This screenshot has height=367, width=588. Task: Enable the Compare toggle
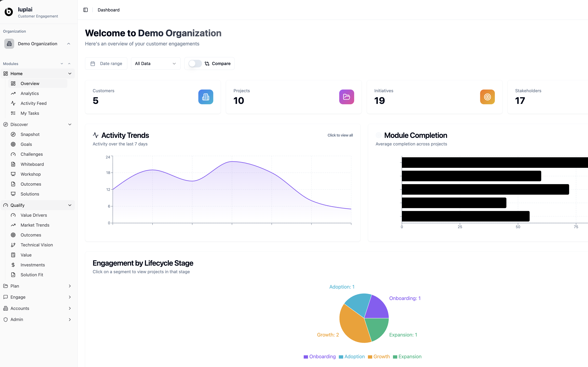click(x=195, y=63)
